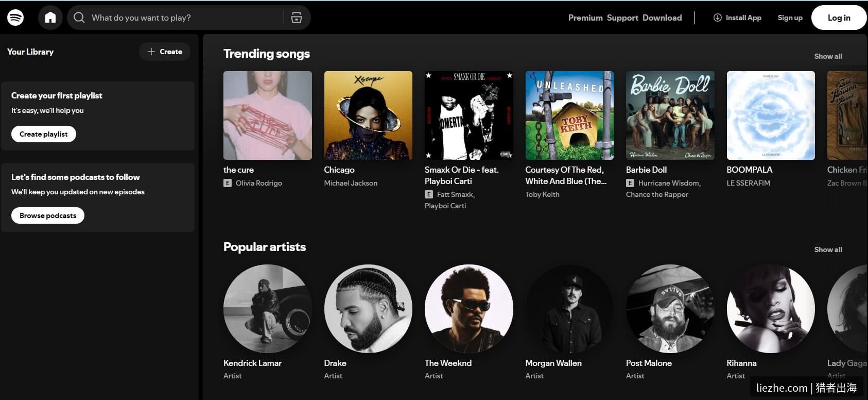This screenshot has width=868, height=400.
Task: Click artist link Hurricane Wisdom
Action: click(669, 183)
